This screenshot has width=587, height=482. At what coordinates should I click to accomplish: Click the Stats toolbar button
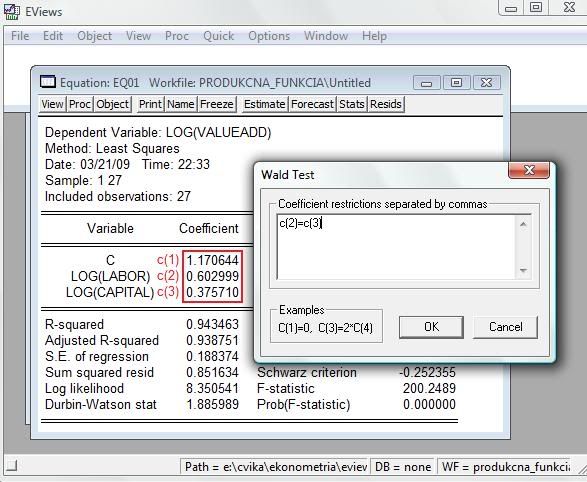pos(352,104)
